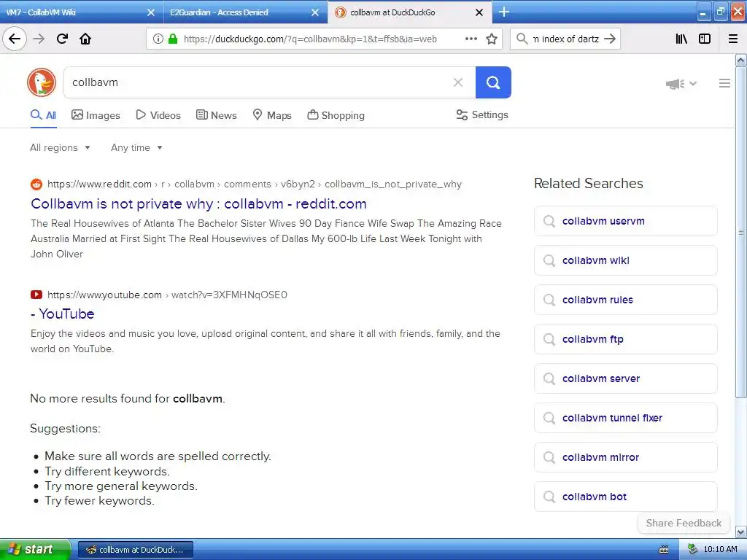
Task: Toggle the sidebar view icon
Action: point(705,39)
